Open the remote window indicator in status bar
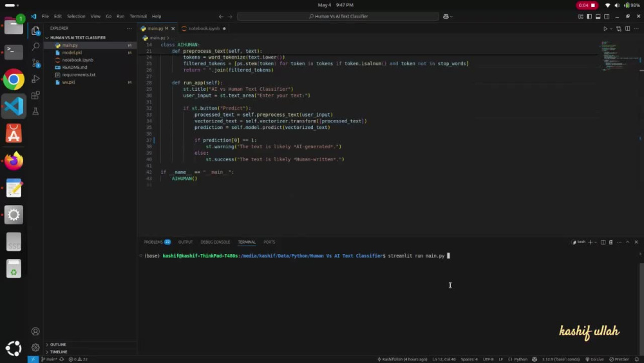644x363 pixels. [x=33, y=359]
